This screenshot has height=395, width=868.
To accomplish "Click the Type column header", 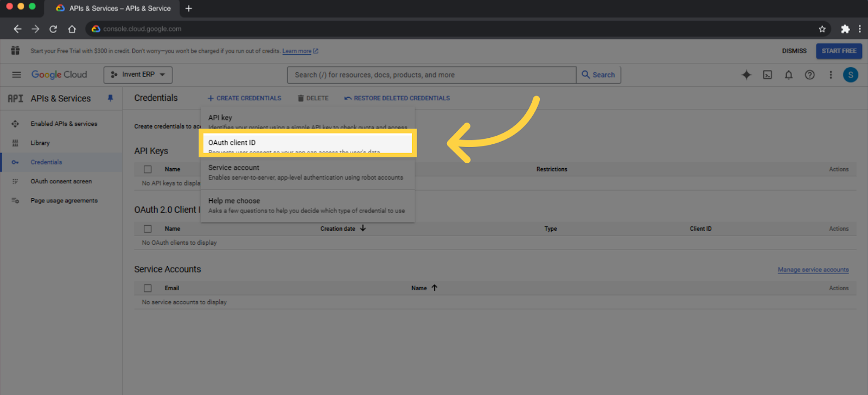I will click(551, 229).
